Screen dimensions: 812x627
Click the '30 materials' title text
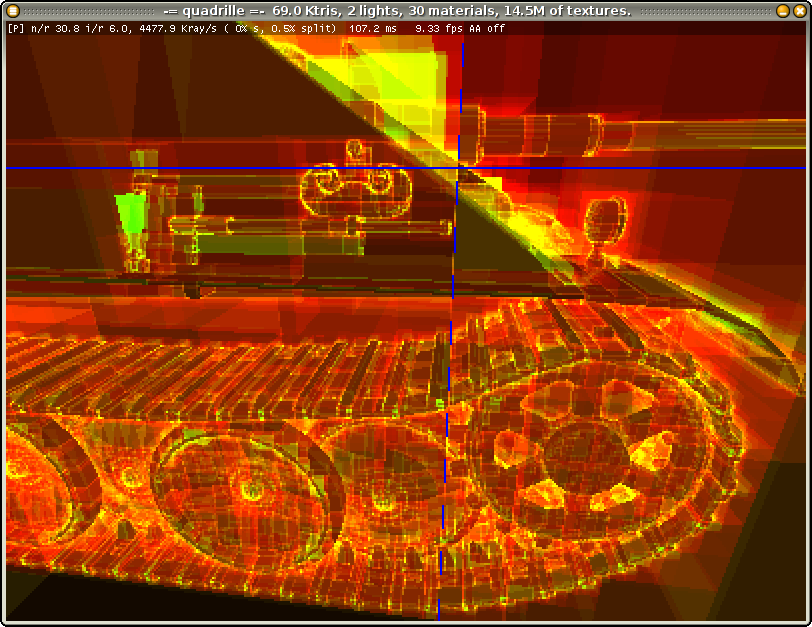[x=454, y=10]
